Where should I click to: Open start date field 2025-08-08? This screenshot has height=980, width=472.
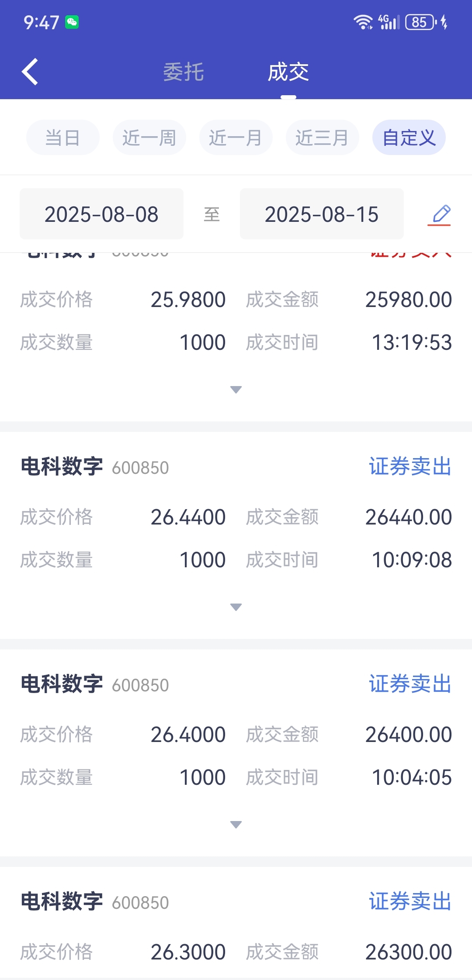click(101, 214)
